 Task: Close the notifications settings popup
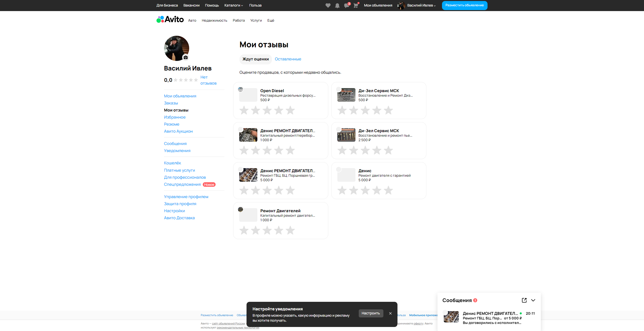pos(390,313)
